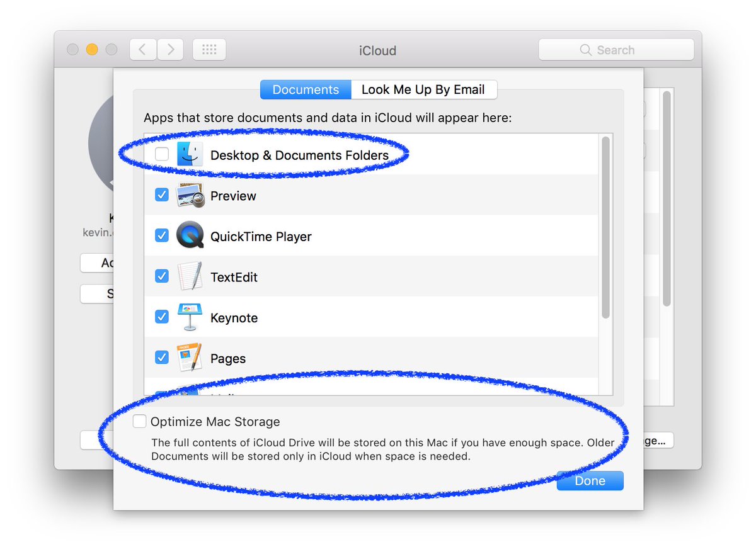The width and height of the screenshot is (756, 547).
Task: Click the Optimize Mac Storage label
Action: 215,422
